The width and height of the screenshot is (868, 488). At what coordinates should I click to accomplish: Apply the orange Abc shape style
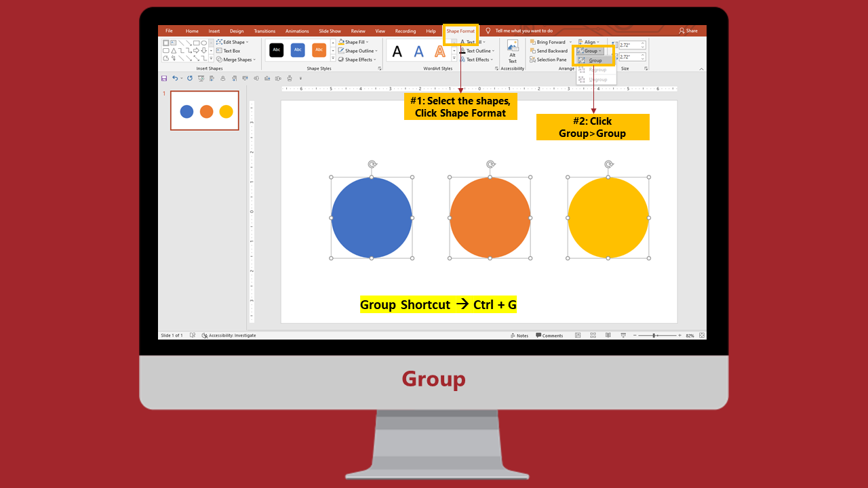[x=319, y=50]
